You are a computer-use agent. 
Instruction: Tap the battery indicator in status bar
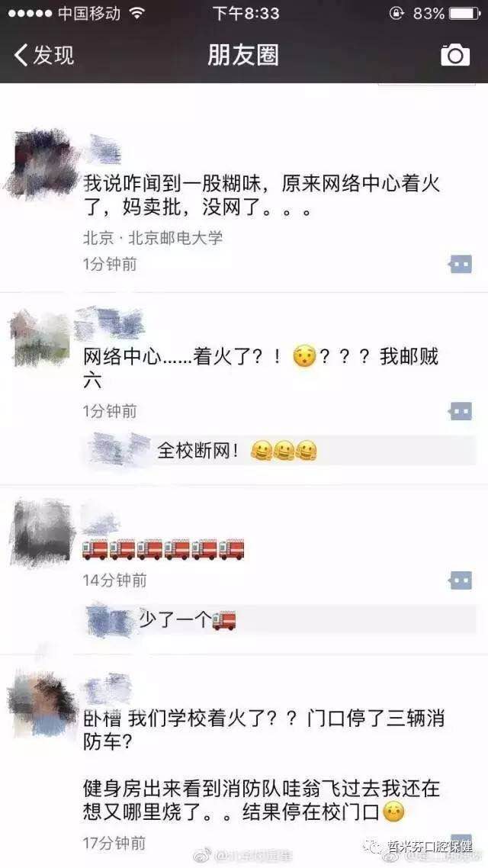point(464,13)
